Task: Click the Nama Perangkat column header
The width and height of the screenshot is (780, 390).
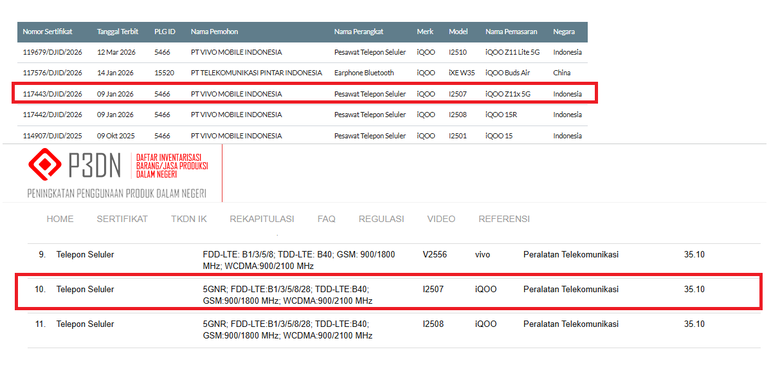Action: point(359,31)
